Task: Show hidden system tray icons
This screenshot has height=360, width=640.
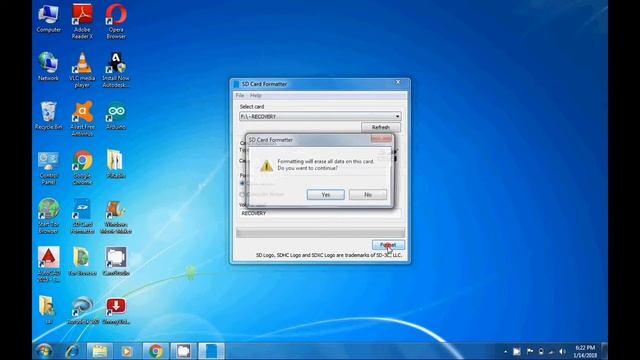Action: [505, 351]
